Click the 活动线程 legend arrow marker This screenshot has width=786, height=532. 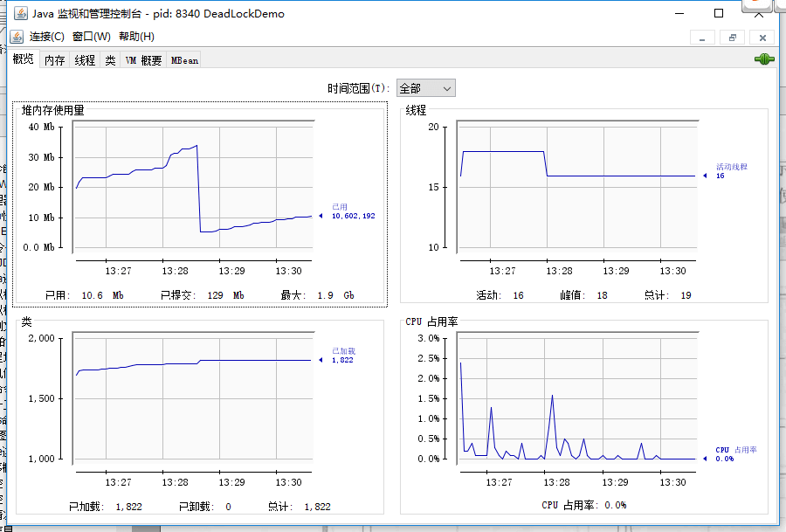coord(705,176)
